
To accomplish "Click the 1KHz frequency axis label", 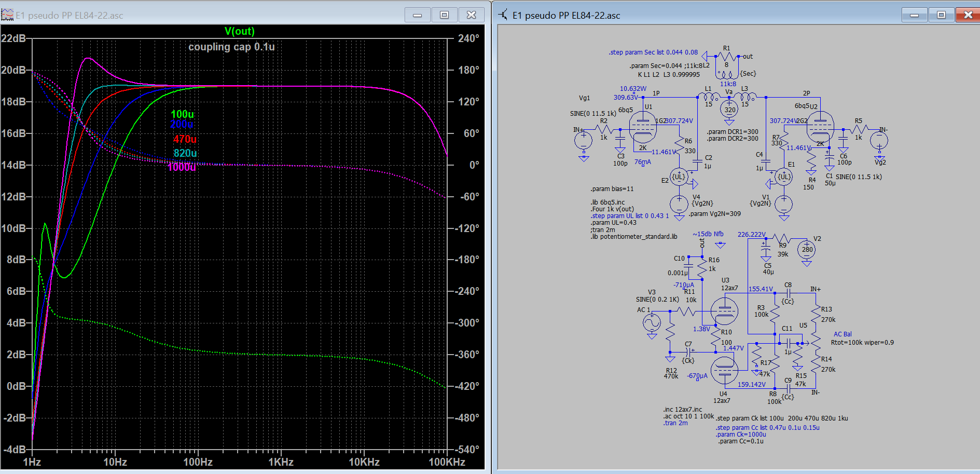I will 281,462.
